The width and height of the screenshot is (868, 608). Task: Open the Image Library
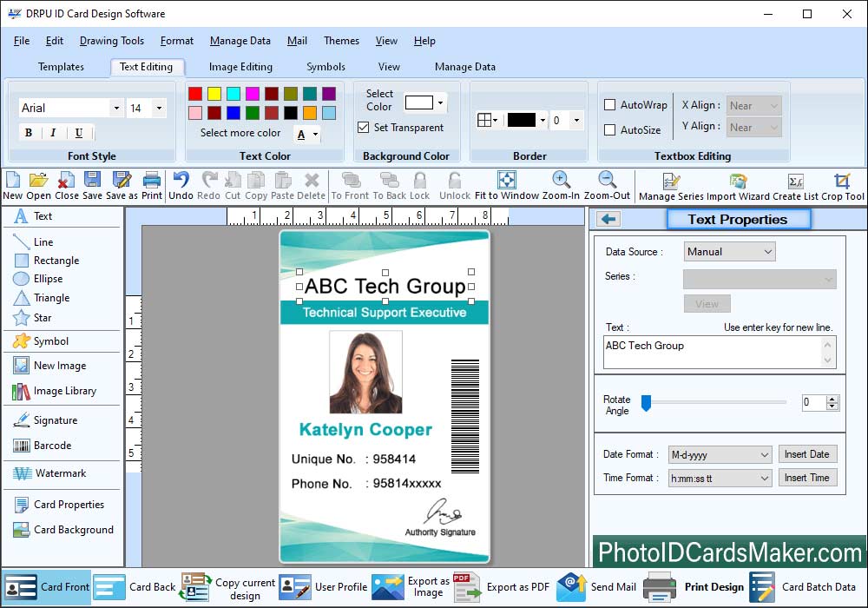(54, 391)
